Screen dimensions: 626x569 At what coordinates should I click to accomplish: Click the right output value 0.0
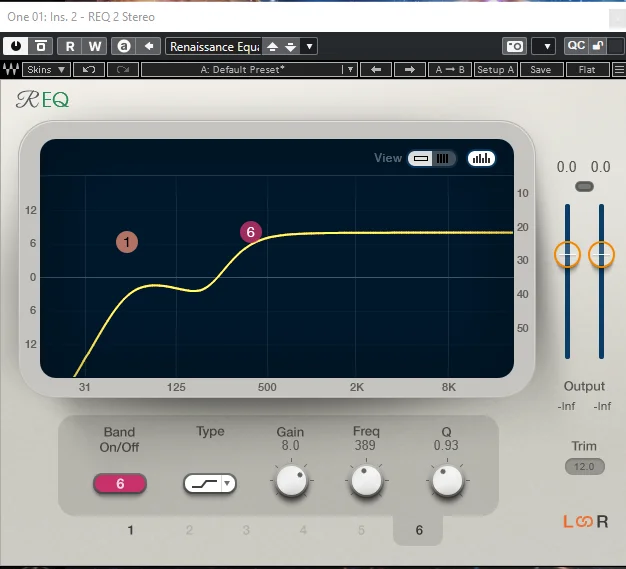(600, 167)
